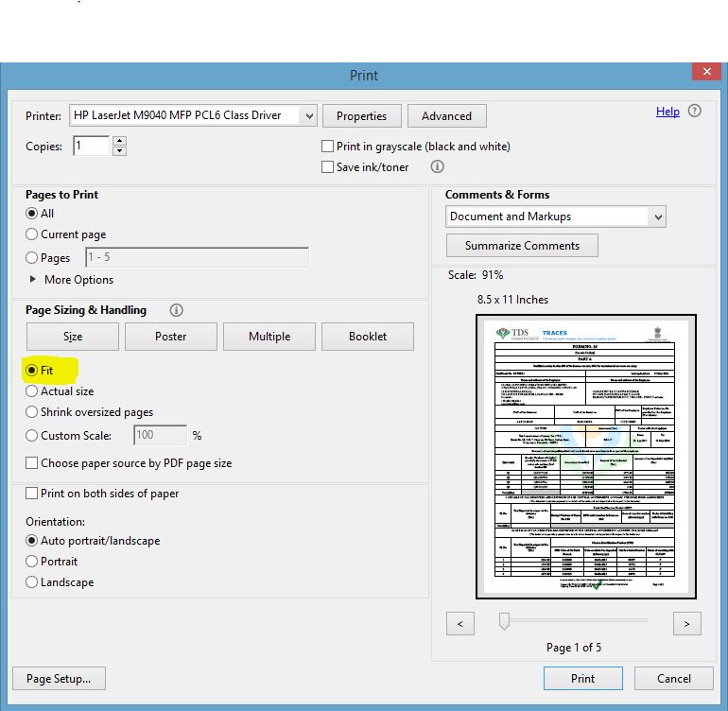Switch to Poster sizing mode

coord(171,337)
